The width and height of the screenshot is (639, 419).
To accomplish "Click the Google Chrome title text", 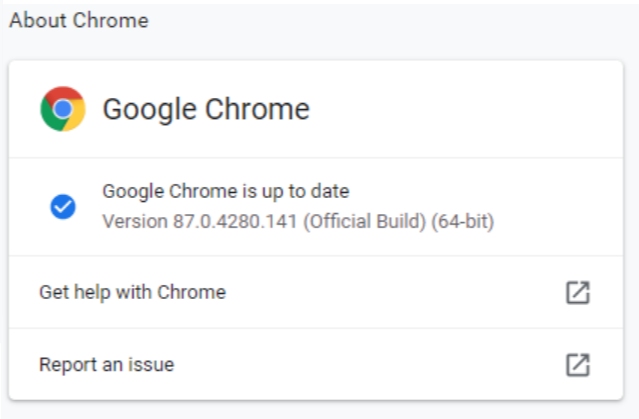I will [x=206, y=110].
